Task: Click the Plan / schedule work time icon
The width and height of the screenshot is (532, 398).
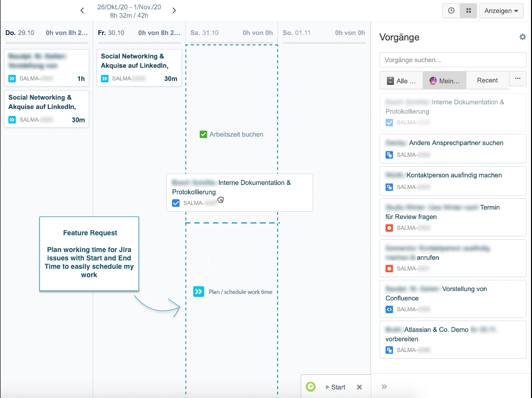Action: pyautogui.click(x=198, y=292)
